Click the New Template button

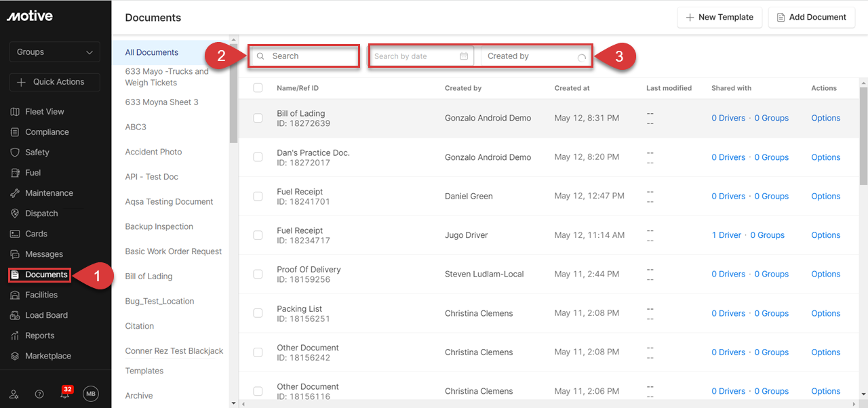click(x=719, y=18)
